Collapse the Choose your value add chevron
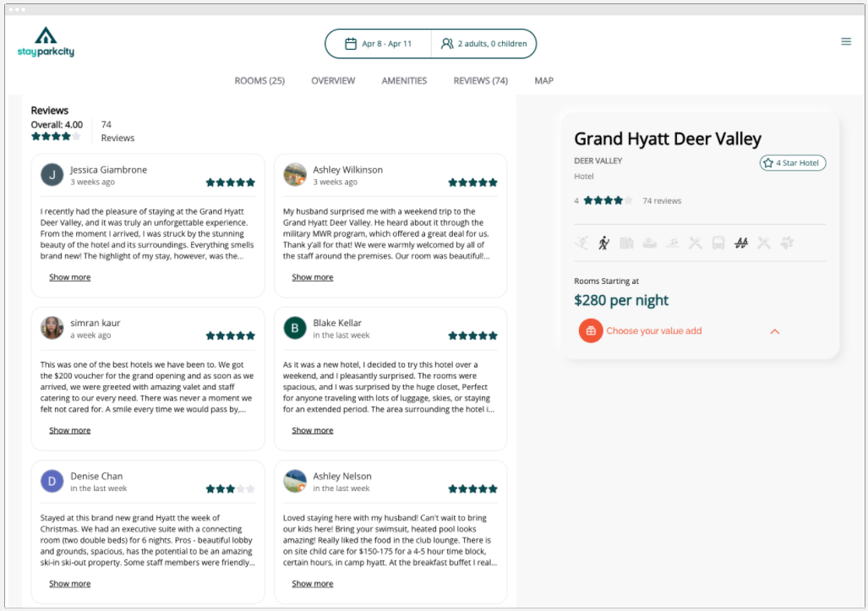The width and height of the screenshot is (868, 611). [x=775, y=331]
